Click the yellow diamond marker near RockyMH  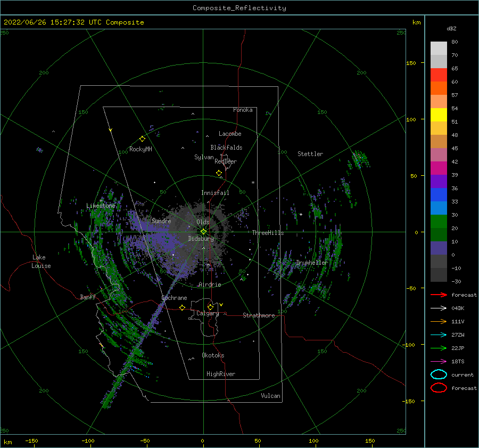142,139
